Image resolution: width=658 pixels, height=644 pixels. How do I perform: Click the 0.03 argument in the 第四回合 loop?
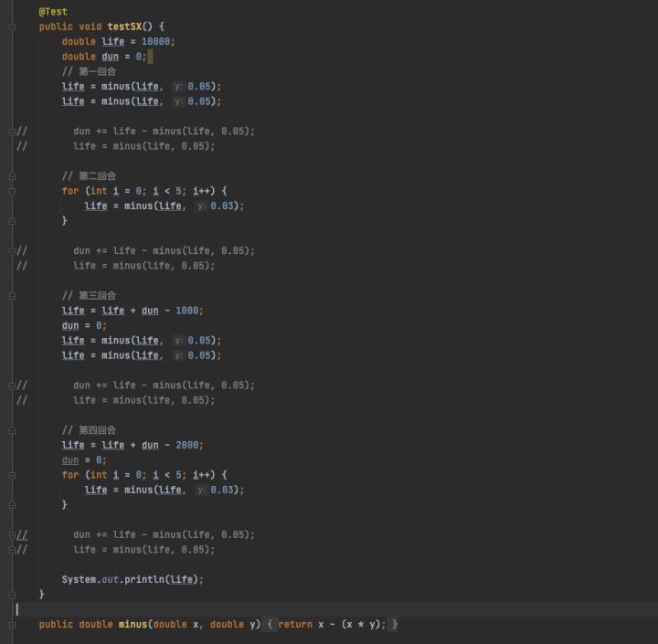pos(221,490)
